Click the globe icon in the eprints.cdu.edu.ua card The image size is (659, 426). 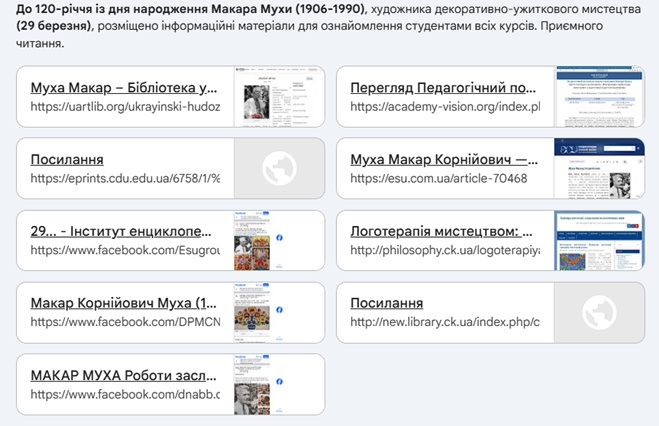[x=279, y=169]
